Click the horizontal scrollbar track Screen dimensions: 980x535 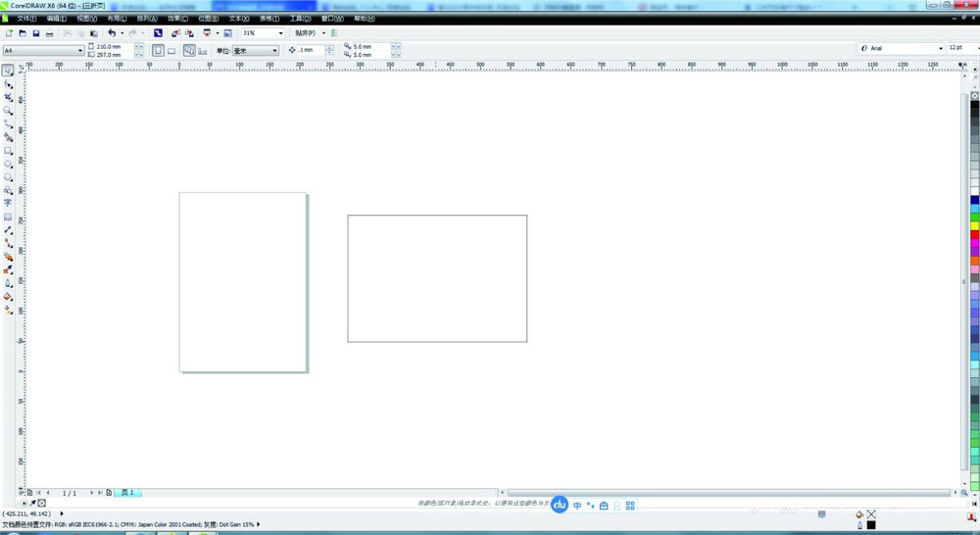[728, 493]
